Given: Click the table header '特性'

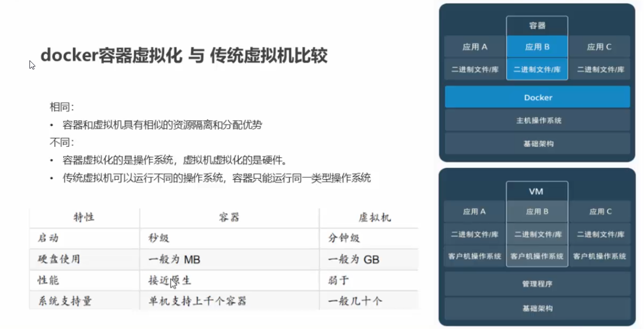Looking at the screenshot, I should point(84,217).
